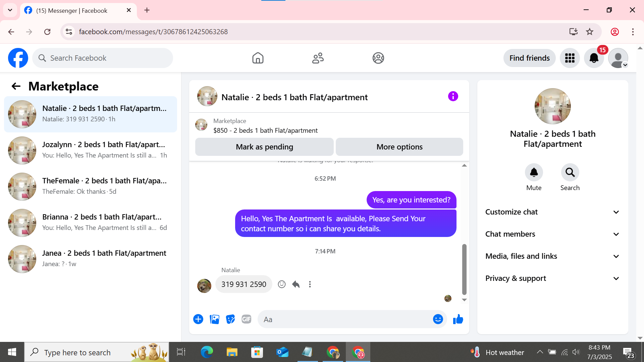The image size is (644, 362).
Task: Open the emoji picker in message box
Action: (x=438, y=319)
